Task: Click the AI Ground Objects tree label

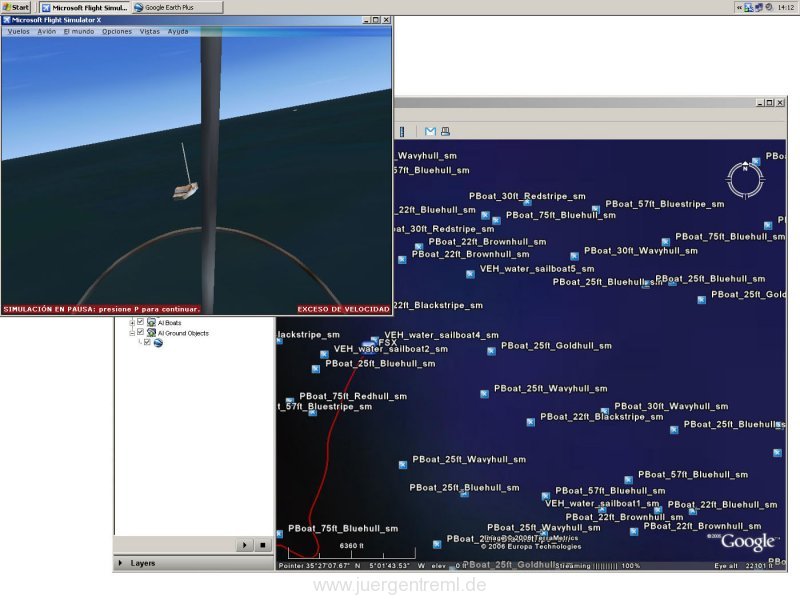Action: click(x=183, y=333)
